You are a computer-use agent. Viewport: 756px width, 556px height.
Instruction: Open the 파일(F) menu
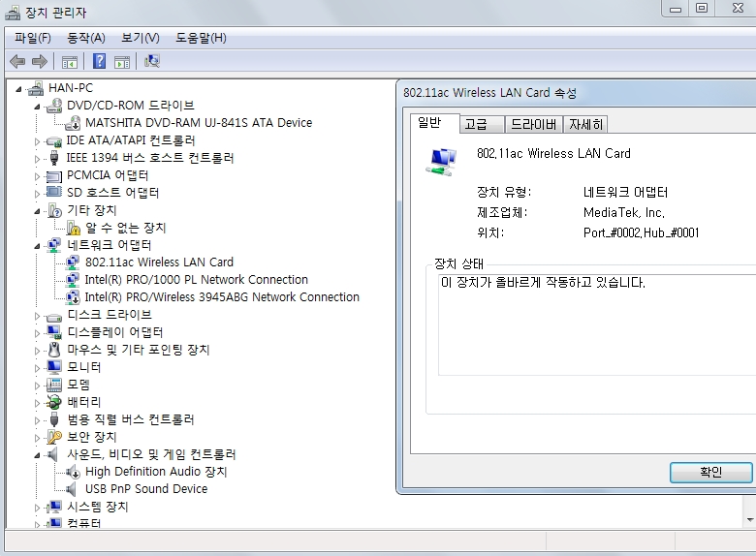click(x=32, y=38)
